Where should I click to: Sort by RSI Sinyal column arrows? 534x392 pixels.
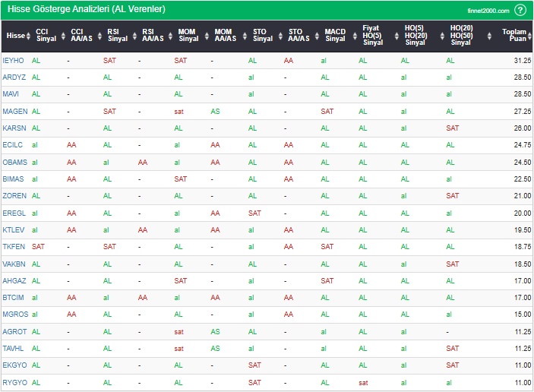click(135, 36)
